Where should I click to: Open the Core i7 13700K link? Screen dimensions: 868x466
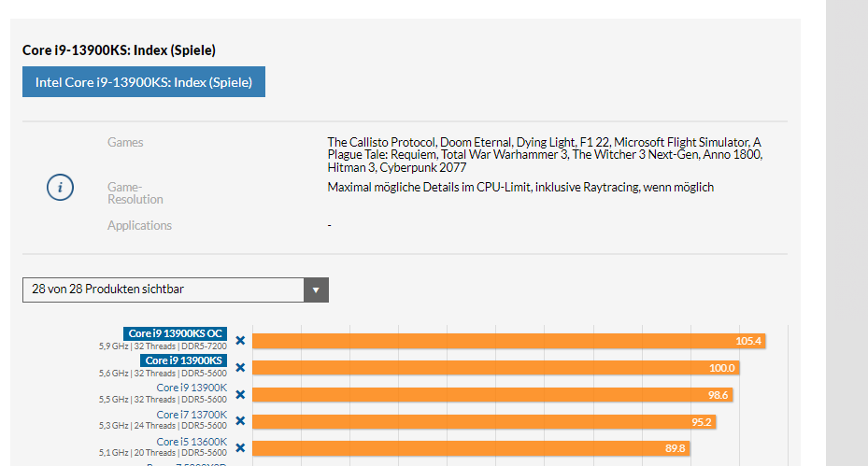192,415
